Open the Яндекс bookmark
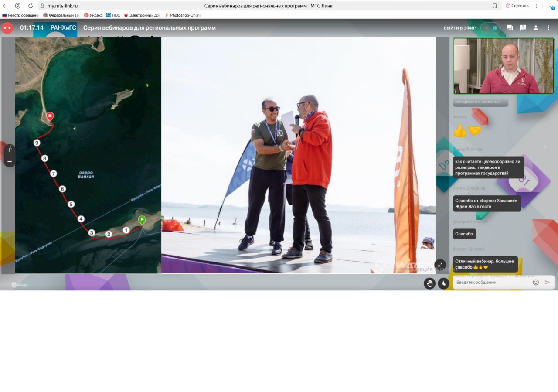Screen dimensions: 558x392 click(93, 15)
